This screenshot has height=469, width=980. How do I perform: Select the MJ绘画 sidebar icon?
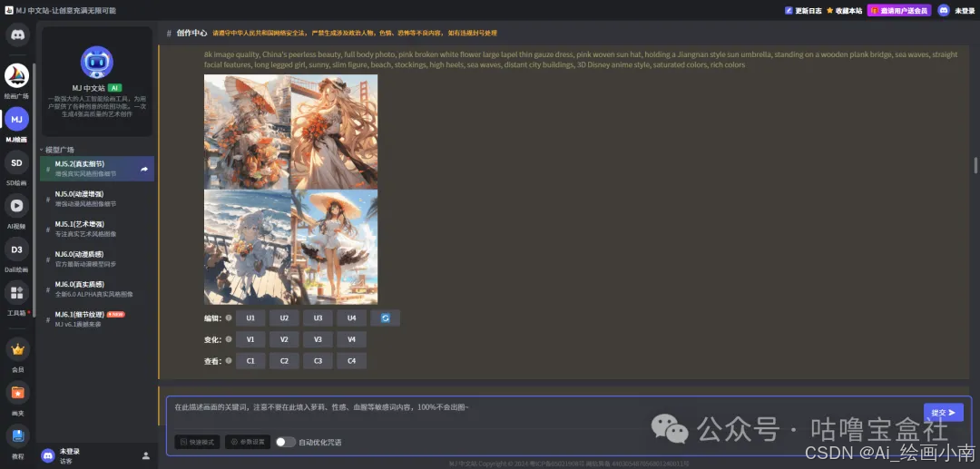(x=17, y=119)
